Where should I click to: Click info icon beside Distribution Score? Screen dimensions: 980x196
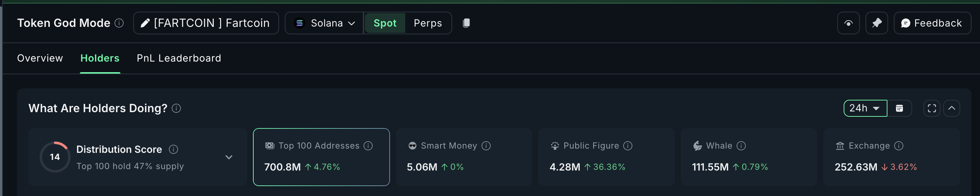coord(173,150)
